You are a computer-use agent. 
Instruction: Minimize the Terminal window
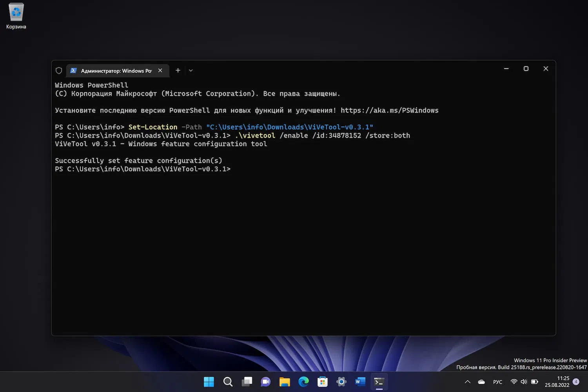pyautogui.click(x=506, y=69)
